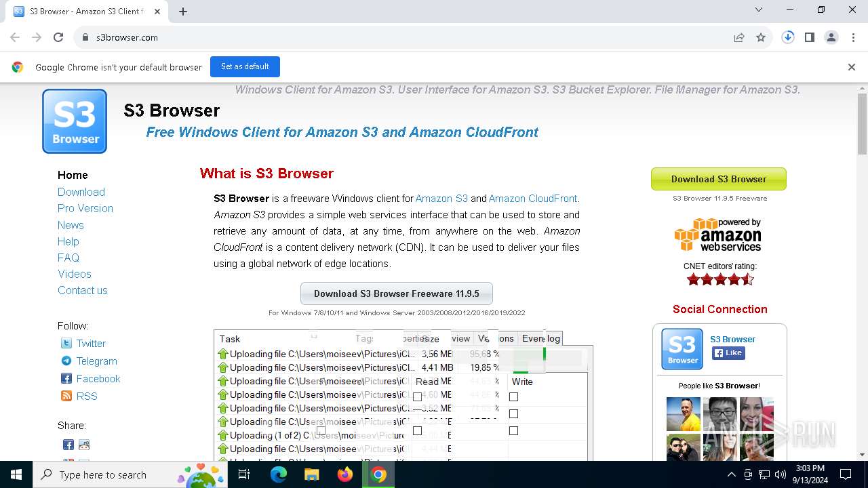The height and width of the screenshot is (488, 868).
Task: Open the Chrome profile avatar
Action: point(831,37)
